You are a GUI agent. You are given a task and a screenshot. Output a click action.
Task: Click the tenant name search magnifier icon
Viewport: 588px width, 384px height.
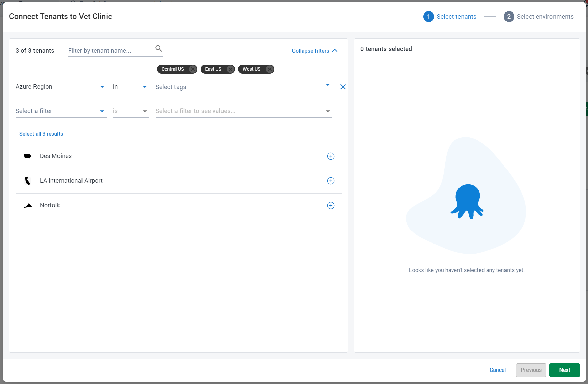pyautogui.click(x=159, y=48)
